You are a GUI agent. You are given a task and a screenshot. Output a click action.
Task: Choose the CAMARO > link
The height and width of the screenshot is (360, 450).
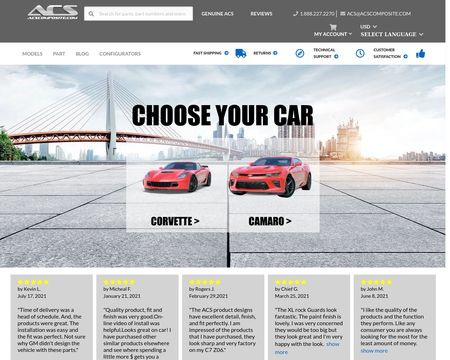pyautogui.click(x=270, y=221)
